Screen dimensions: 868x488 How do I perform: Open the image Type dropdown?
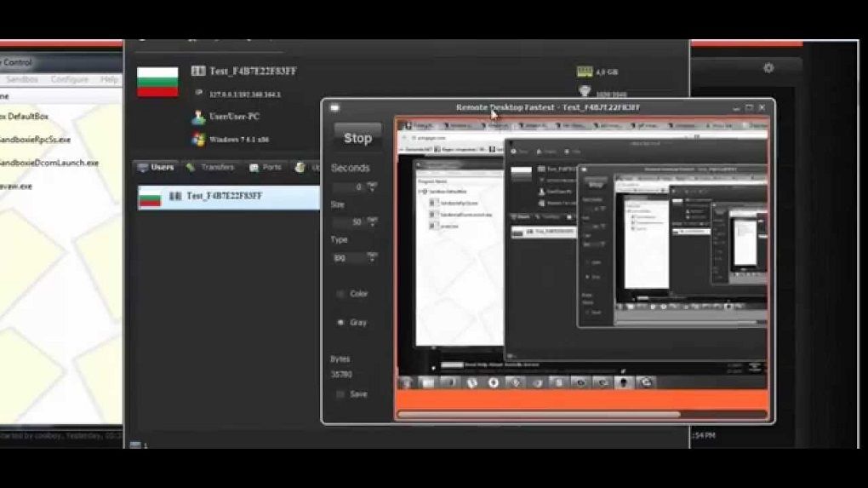372,257
